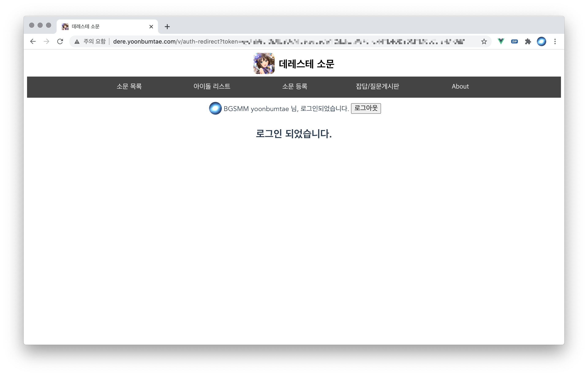Navigate to 소문 등록 page
Screen dimensions: 588x376
tap(294, 86)
